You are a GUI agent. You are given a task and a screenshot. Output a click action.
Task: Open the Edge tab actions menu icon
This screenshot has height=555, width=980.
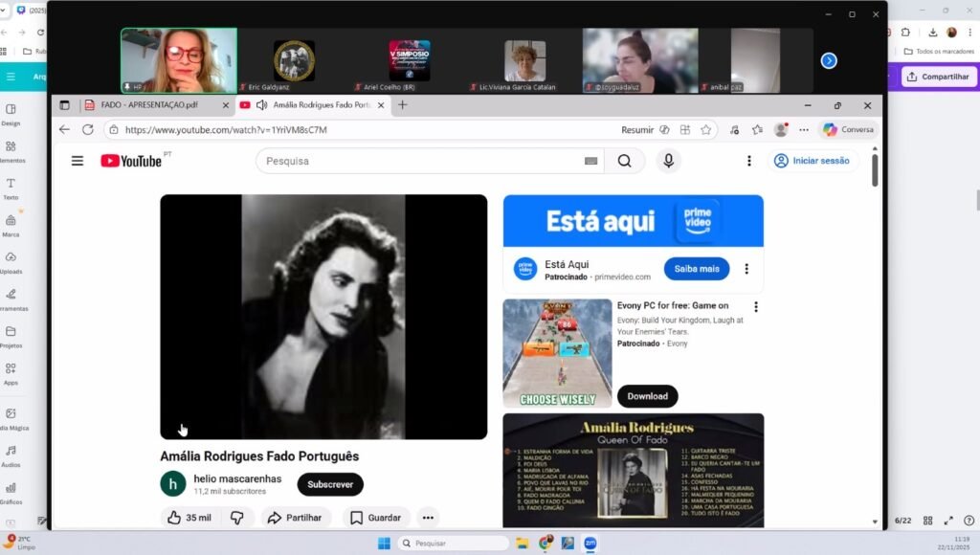coord(64,105)
